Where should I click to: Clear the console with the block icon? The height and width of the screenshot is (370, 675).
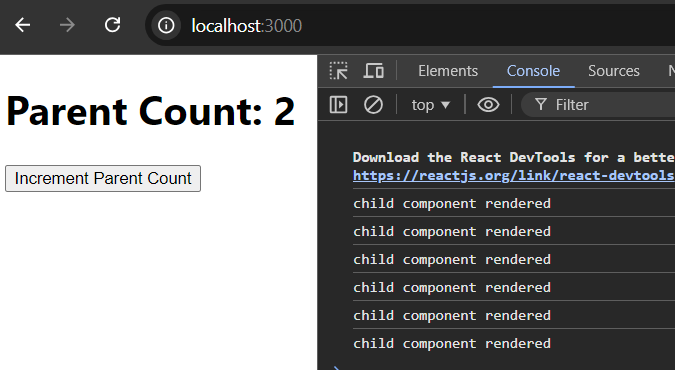[373, 105]
